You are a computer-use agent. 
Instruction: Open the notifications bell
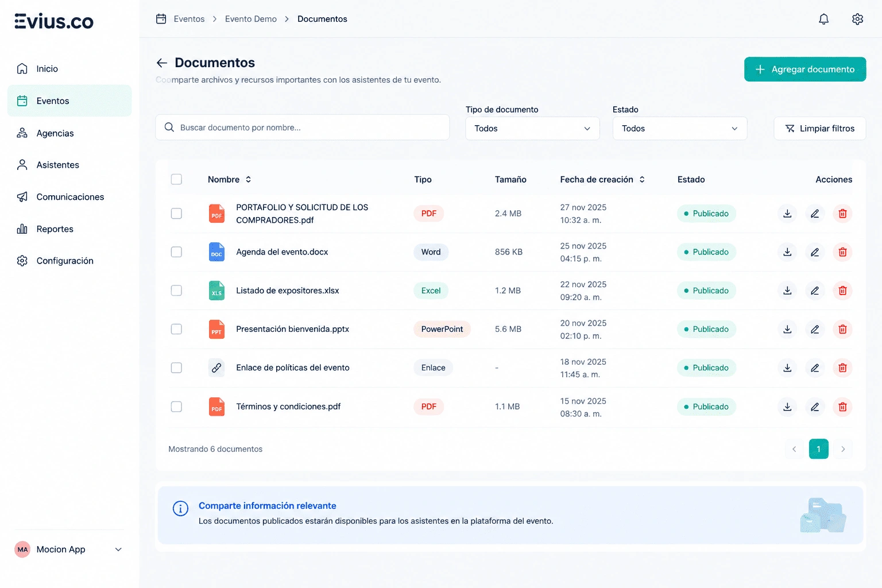click(823, 19)
